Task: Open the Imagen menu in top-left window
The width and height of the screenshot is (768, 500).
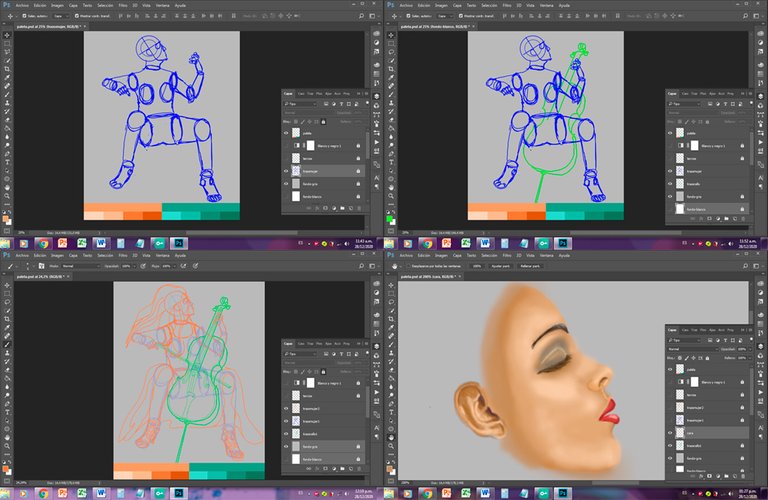Action: pyautogui.click(x=57, y=5)
